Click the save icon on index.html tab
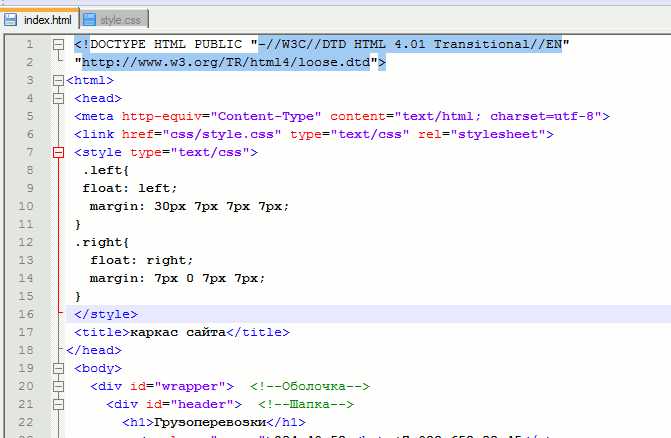 tap(11, 19)
